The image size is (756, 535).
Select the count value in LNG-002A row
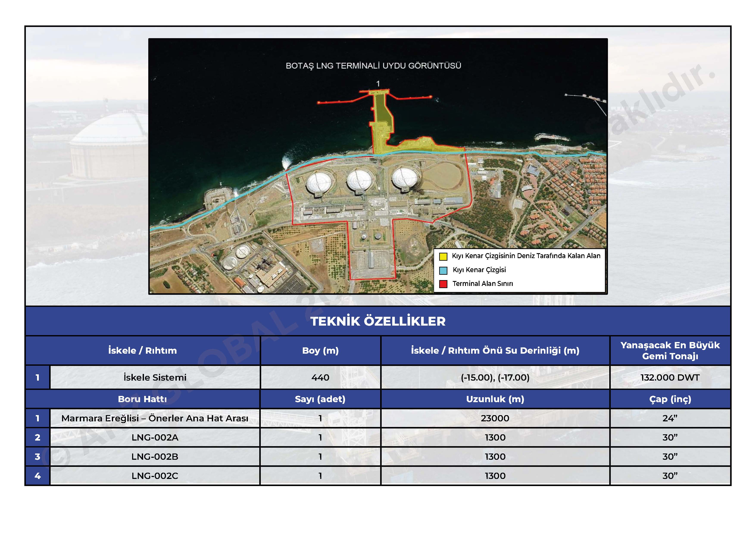coord(320,438)
